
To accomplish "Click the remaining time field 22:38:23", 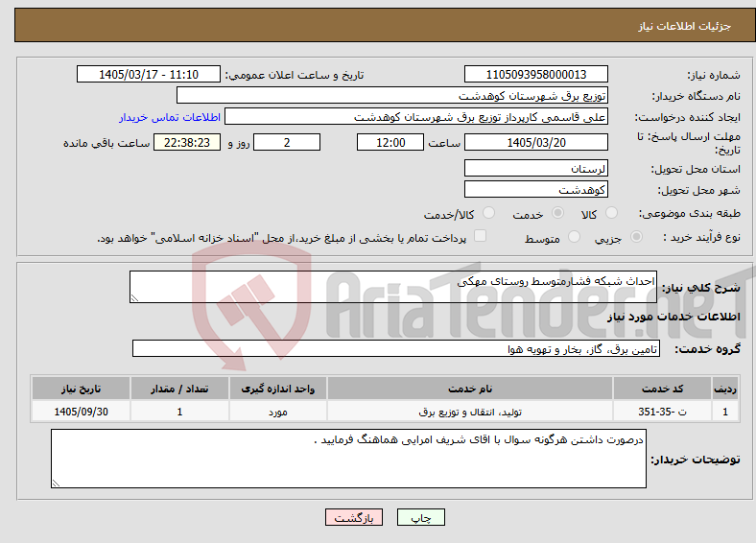I will [x=187, y=142].
